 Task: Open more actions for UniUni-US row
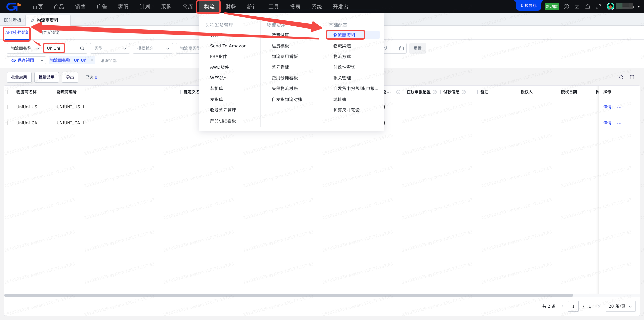pos(619,107)
